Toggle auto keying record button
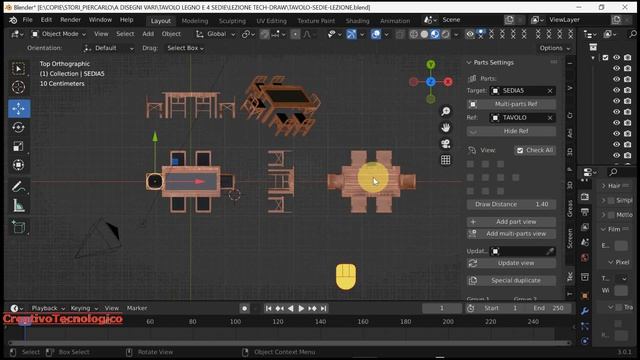Screen dimensions: 640x360 click(x=244, y=309)
